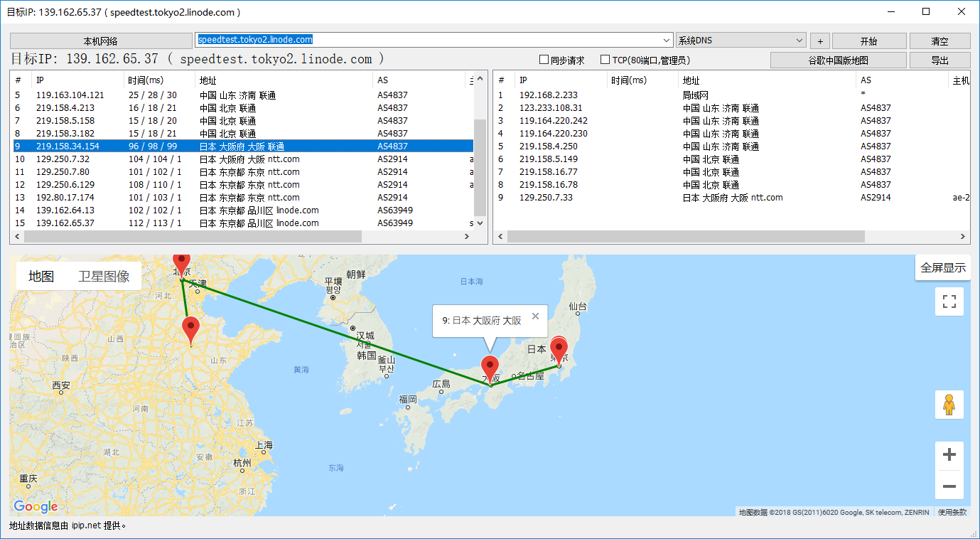Switch to 卫星图像 map view
The width and height of the screenshot is (980, 539).
click(104, 277)
